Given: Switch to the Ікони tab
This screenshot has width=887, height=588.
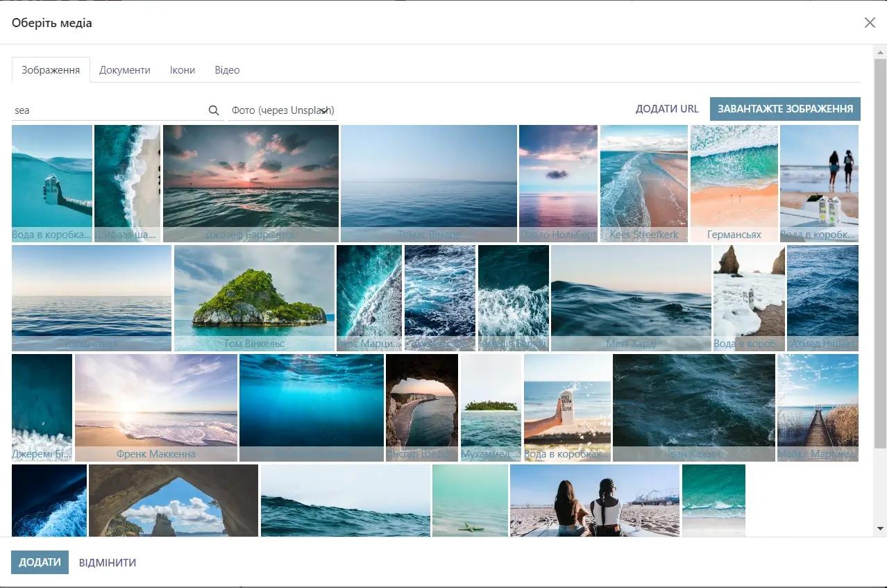Looking at the screenshot, I should pyautogui.click(x=183, y=70).
